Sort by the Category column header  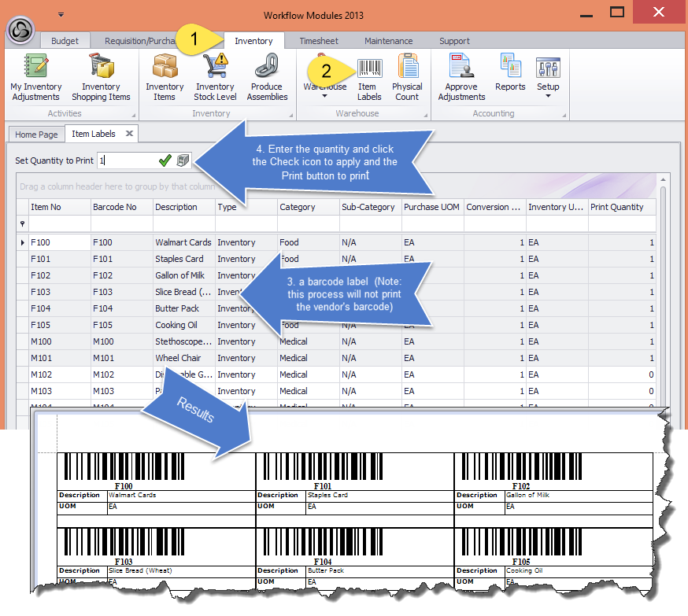[x=298, y=207]
